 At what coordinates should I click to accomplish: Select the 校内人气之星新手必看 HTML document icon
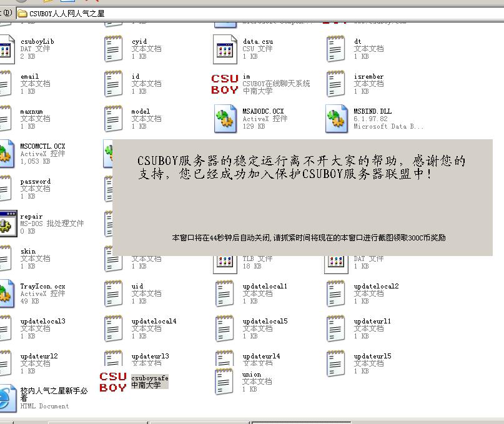(8, 398)
